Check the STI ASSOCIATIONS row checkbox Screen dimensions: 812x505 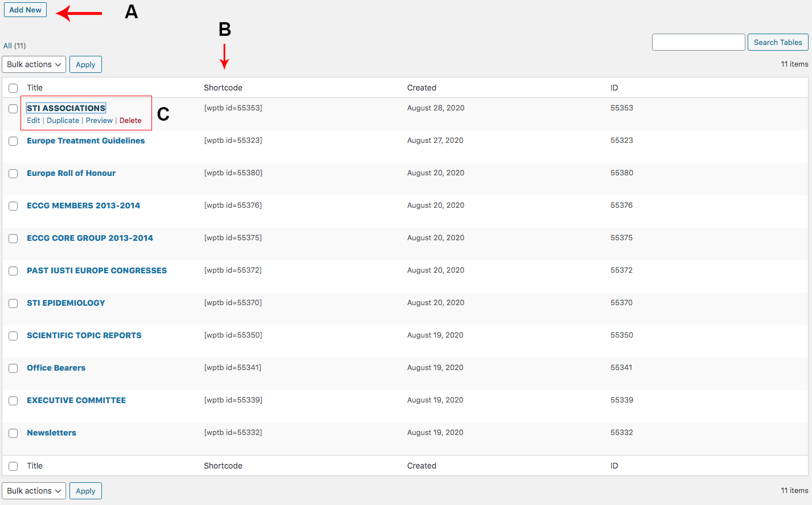13,108
